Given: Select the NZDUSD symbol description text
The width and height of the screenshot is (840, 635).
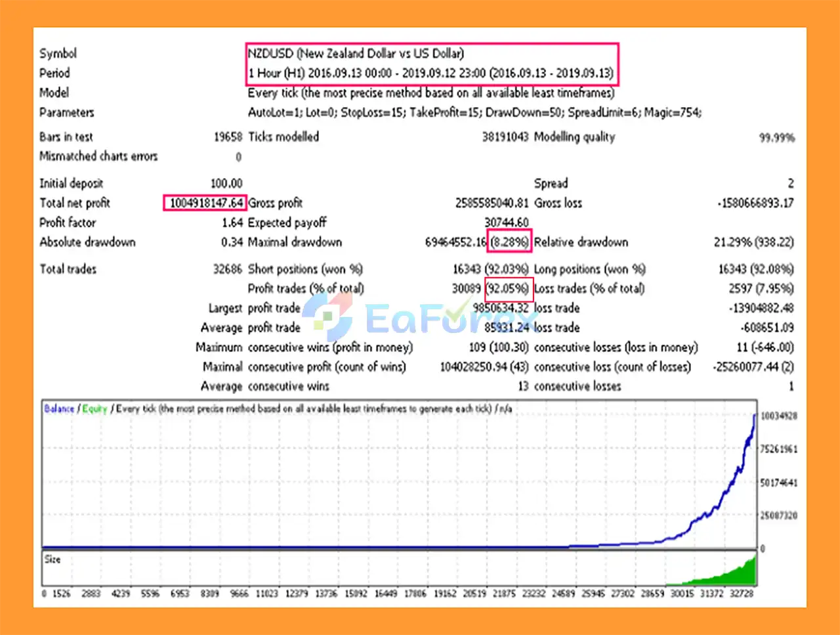Looking at the screenshot, I should 355,54.
